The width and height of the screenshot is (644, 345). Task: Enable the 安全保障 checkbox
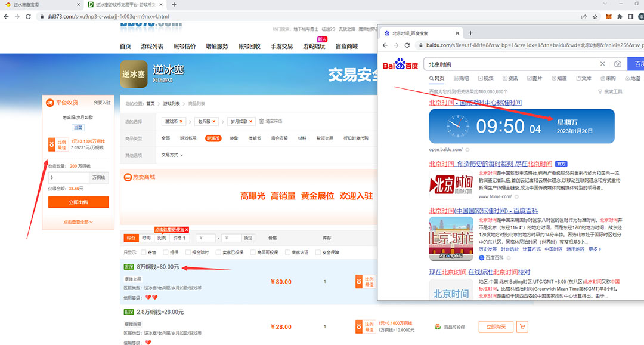tap(318, 252)
